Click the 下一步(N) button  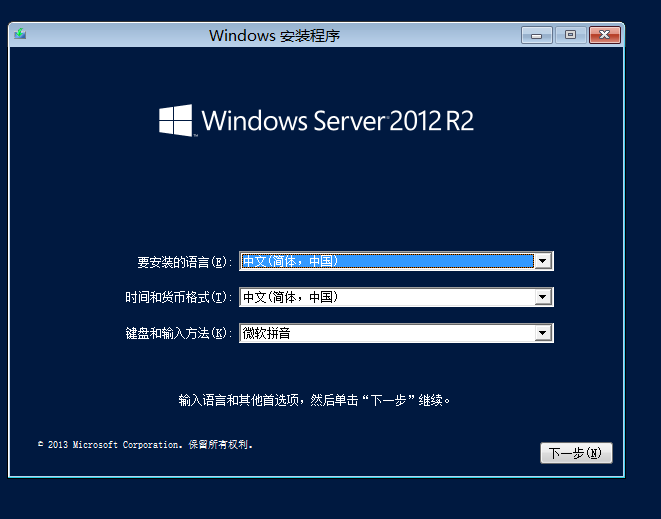(576, 453)
